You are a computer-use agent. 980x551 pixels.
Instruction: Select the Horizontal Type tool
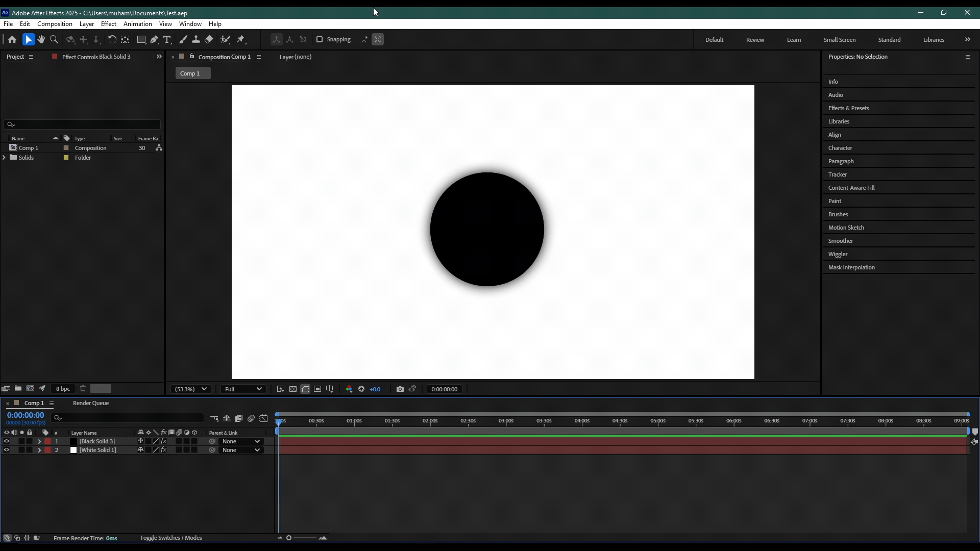click(x=167, y=39)
